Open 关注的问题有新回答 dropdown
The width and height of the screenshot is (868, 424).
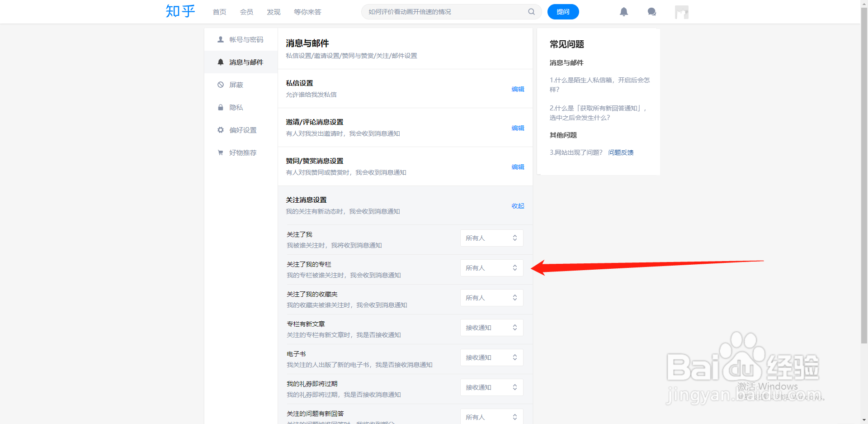coord(491,416)
